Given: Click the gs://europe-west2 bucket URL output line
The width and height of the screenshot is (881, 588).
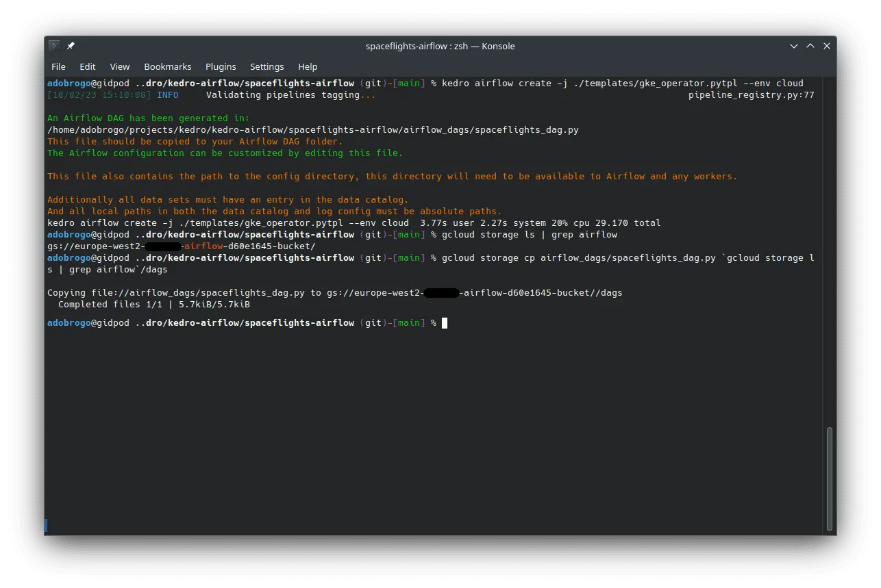Looking at the screenshot, I should pos(181,246).
